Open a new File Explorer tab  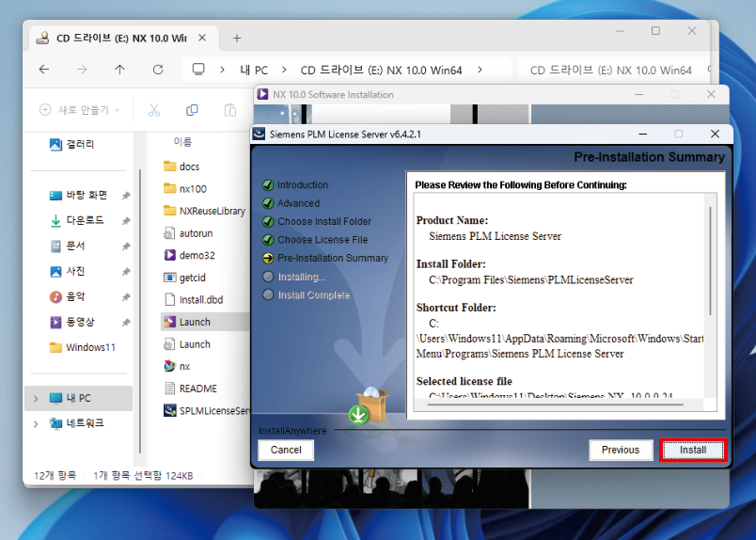tap(237, 39)
